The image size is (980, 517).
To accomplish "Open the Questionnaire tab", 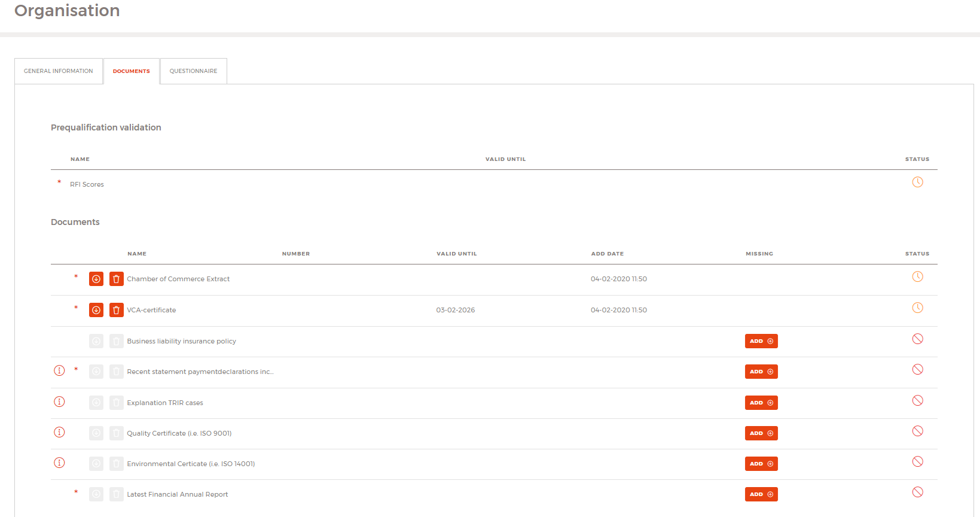I will [193, 71].
